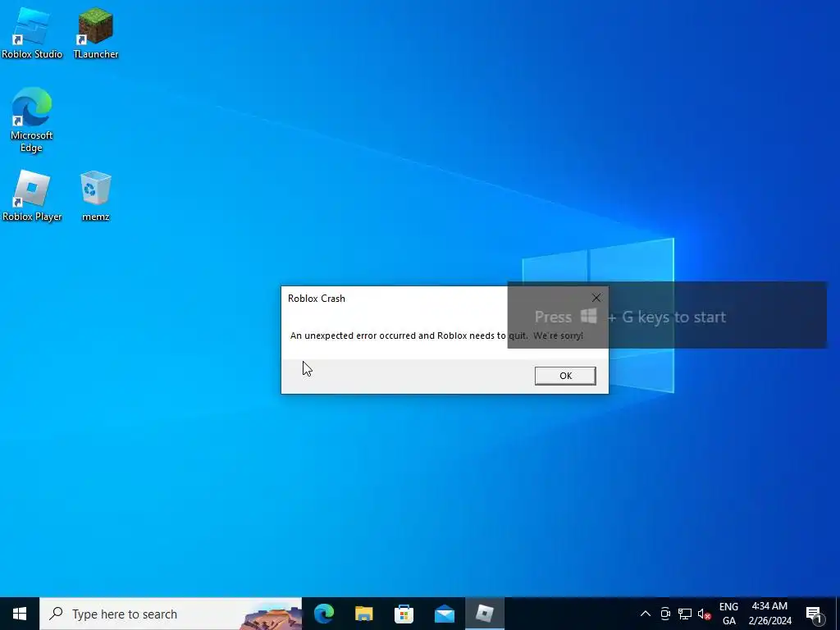This screenshot has height=630, width=840.
Task: Click the taskbar search box
Action: point(171,614)
